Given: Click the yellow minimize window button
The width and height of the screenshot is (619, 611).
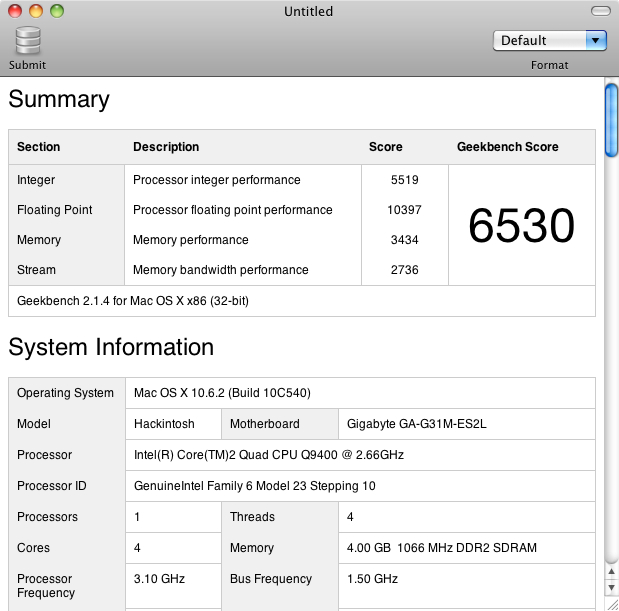Looking at the screenshot, I should [36, 11].
